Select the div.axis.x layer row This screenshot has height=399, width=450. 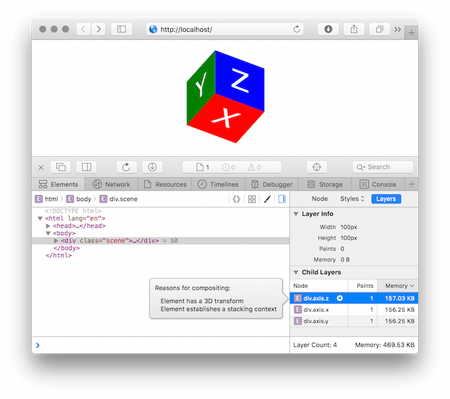tap(354, 310)
